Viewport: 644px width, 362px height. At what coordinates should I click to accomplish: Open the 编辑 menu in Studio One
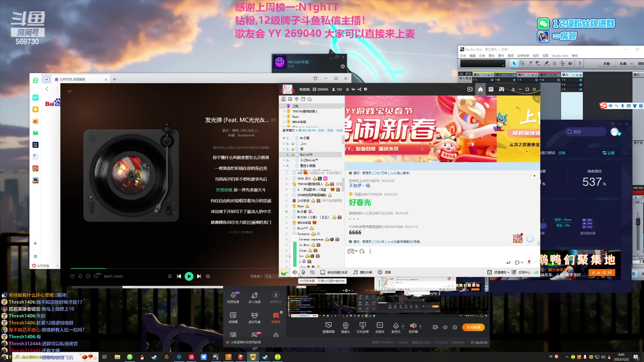click(472, 56)
